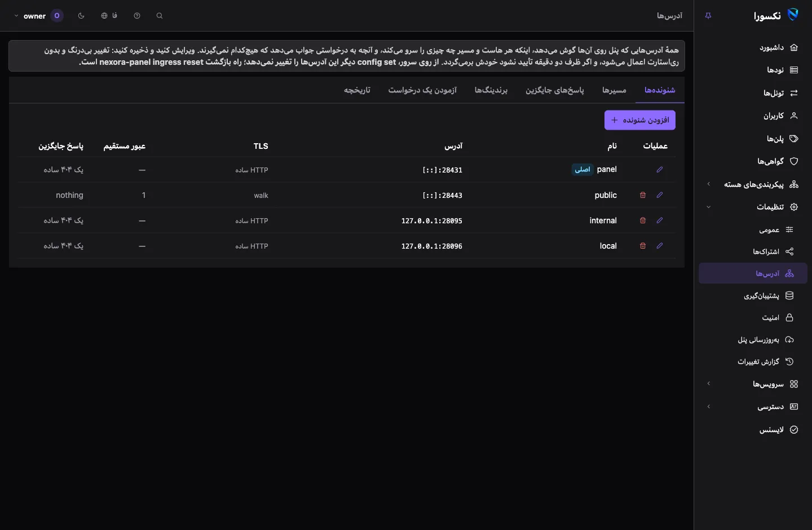The height and width of the screenshot is (530, 812).
Task: Edit the panel listener with the pencil icon
Action: click(x=660, y=170)
